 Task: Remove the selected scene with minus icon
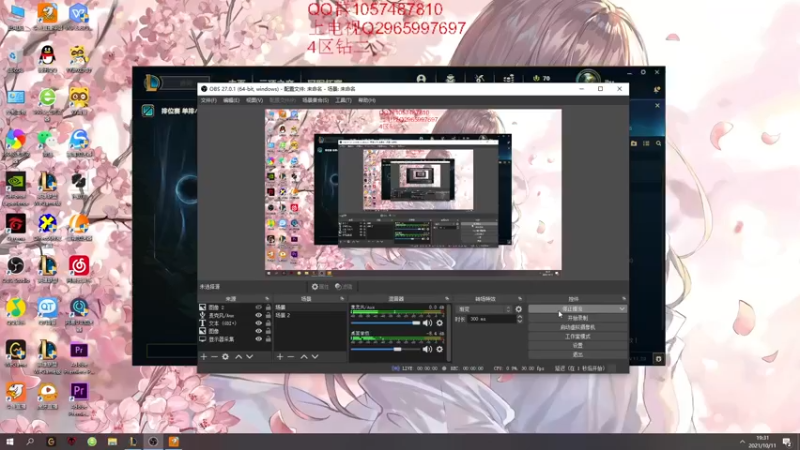(291, 357)
